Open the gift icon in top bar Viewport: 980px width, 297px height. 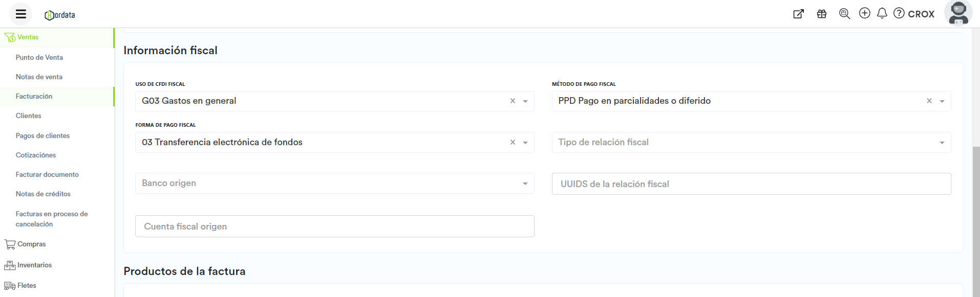822,14
